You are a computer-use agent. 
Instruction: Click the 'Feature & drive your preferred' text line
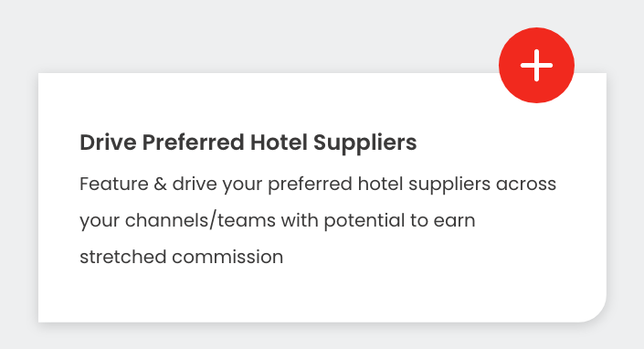click(318, 184)
